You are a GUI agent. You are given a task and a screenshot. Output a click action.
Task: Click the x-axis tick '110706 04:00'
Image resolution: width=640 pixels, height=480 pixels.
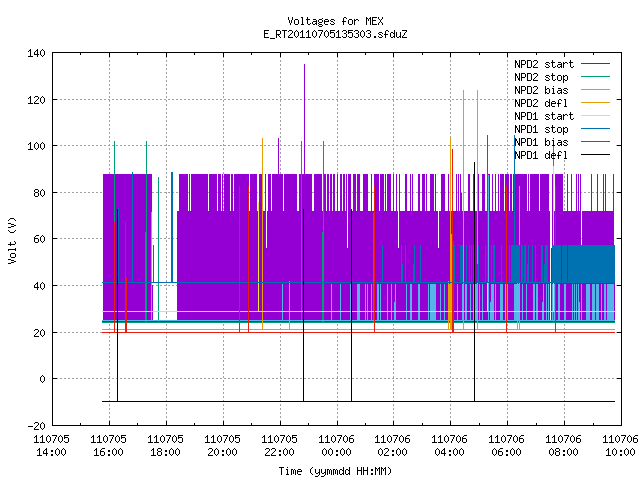tap(449, 446)
